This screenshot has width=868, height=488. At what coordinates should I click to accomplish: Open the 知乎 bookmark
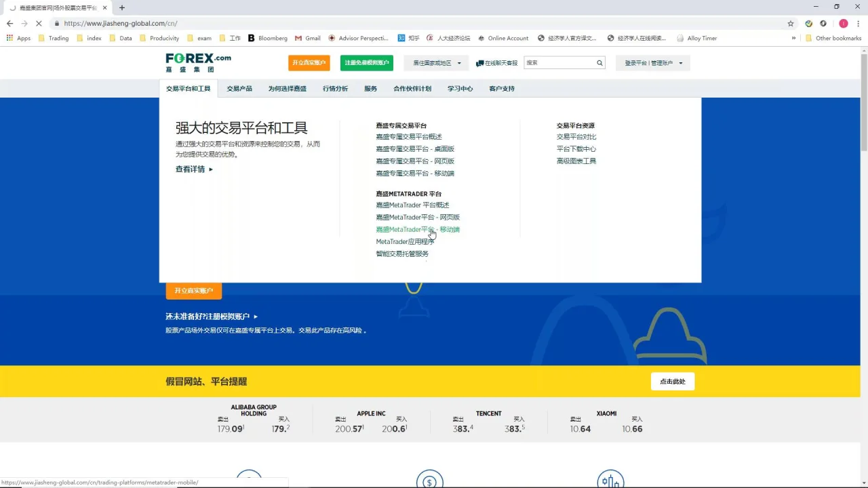409,38
